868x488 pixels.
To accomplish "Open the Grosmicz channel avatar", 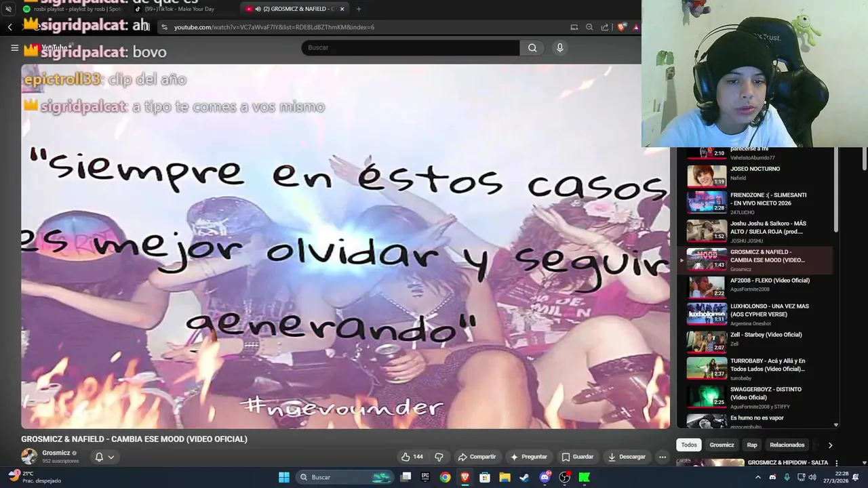I will (x=29, y=457).
